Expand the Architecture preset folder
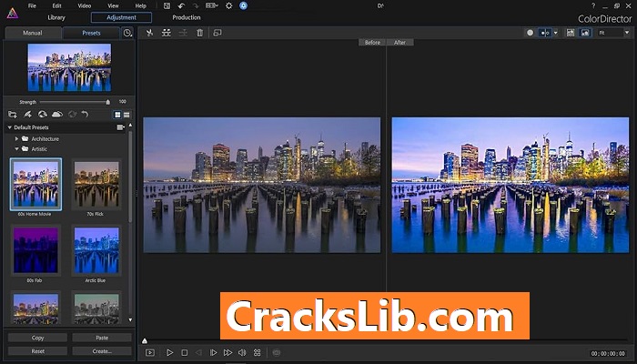637x364 pixels. click(x=16, y=139)
